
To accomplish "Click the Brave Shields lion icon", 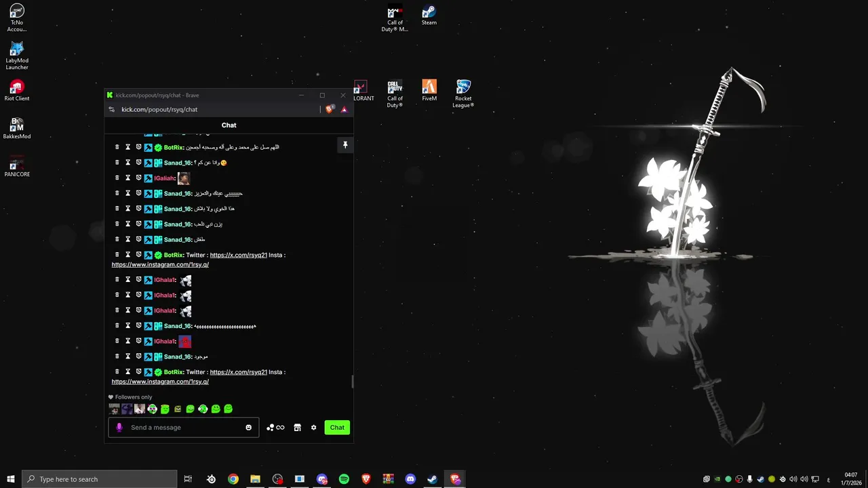I will click(x=330, y=109).
